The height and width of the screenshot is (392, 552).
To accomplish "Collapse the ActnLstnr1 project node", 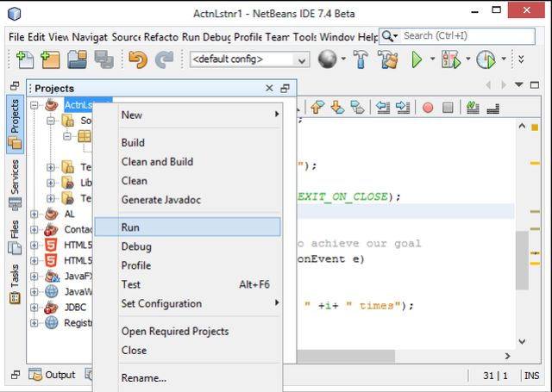I will (x=34, y=105).
